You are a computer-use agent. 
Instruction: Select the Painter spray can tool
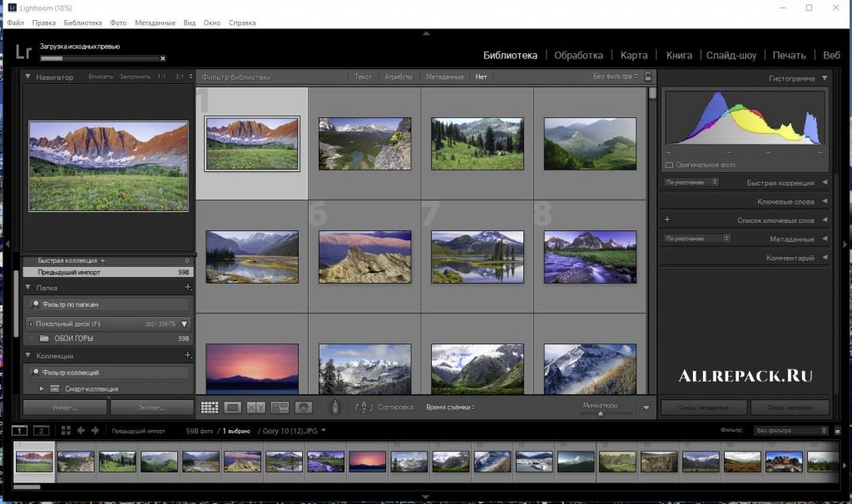pos(334,408)
